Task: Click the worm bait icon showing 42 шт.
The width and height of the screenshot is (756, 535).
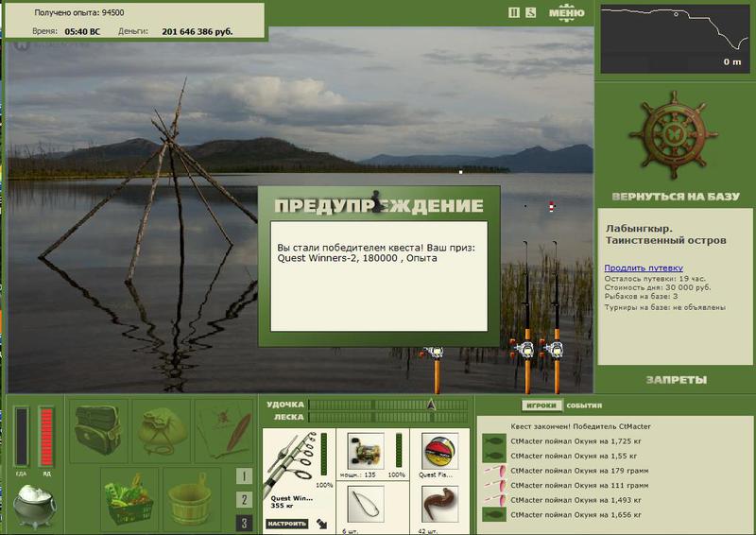Action: pyautogui.click(x=439, y=505)
